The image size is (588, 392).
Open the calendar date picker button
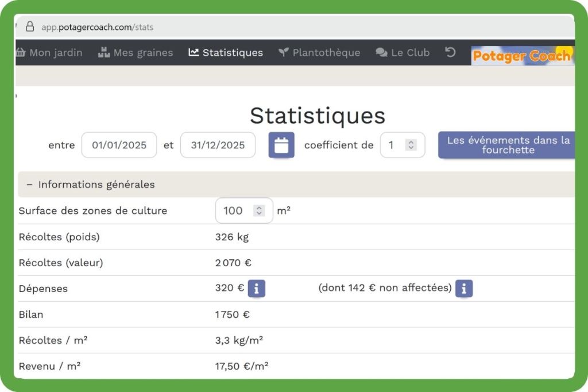coord(281,145)
